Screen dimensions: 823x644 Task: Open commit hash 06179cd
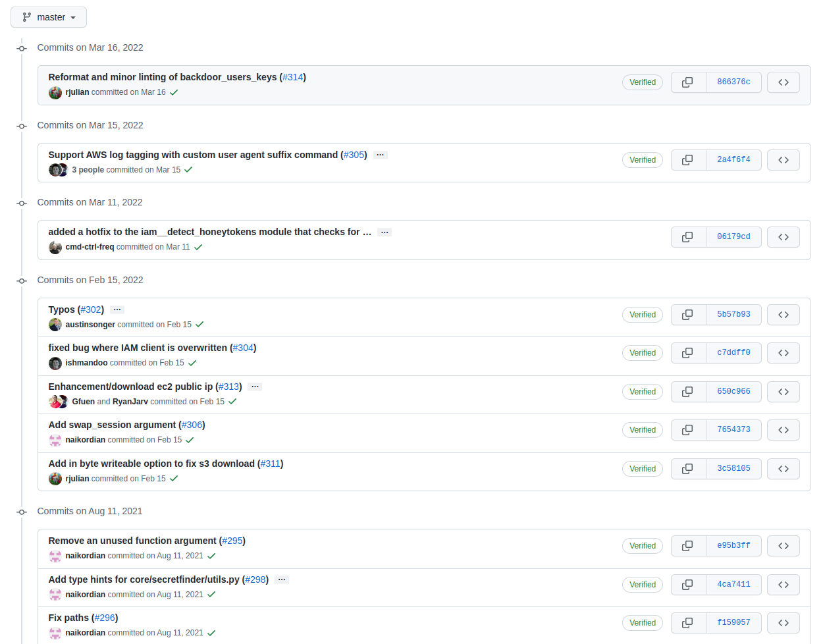click(x=733, y=237)
